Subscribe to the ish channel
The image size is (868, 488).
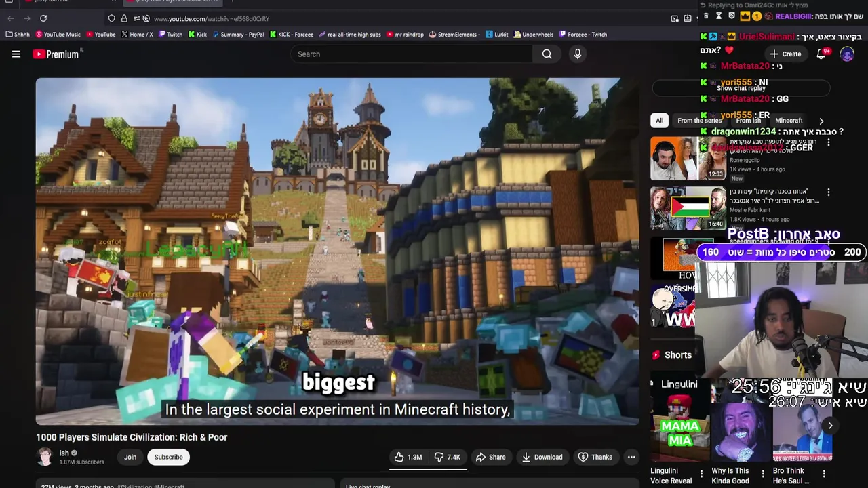click(168, 457)
